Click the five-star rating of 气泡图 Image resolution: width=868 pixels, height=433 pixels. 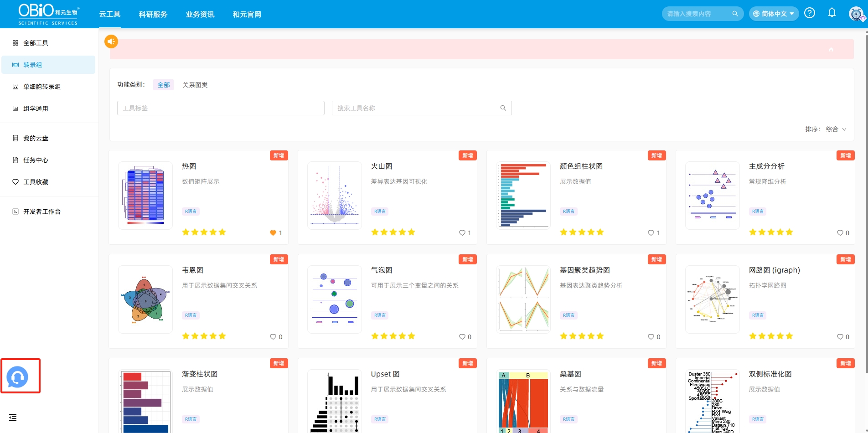click(x=393, y=336)
